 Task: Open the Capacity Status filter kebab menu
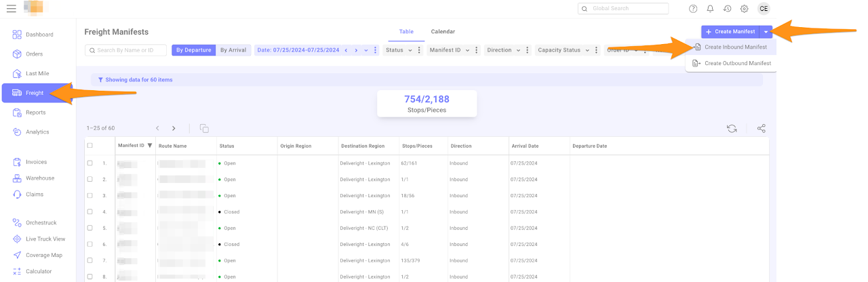tap(597, 50)
